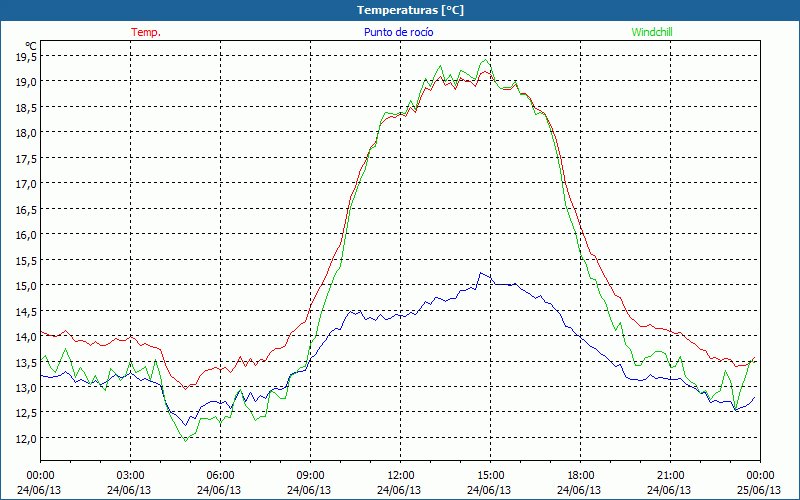Image resolution: width=800 pixels, height=500 pixels.
Task: Click the 12,0 y-axis value
Action: point(26,438)
